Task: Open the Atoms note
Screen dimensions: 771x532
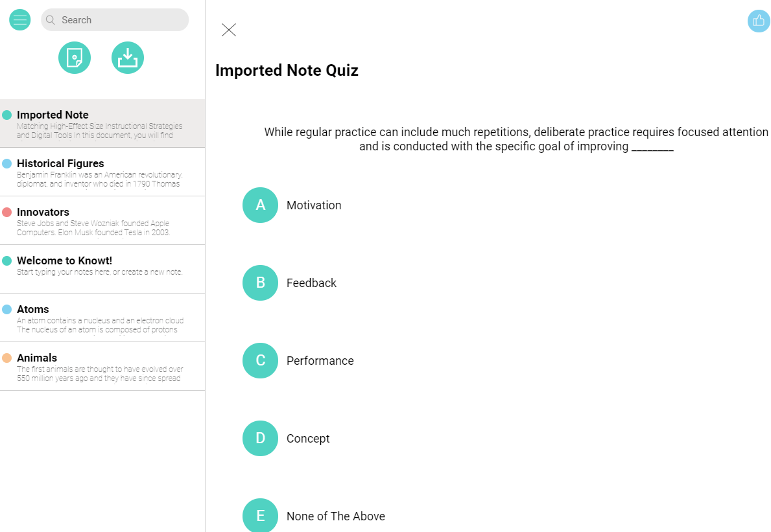Action: pyautogui.click(x=104, y=318)
